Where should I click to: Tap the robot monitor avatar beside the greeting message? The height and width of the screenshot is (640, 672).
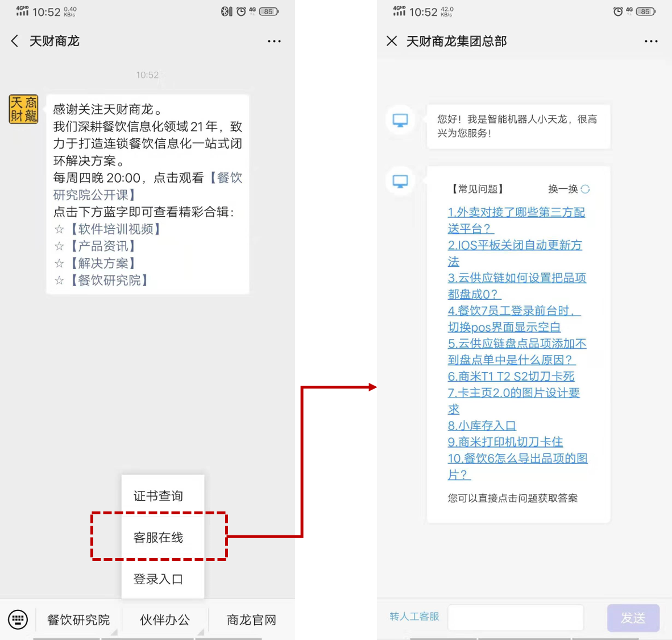[x=400, y=120]
